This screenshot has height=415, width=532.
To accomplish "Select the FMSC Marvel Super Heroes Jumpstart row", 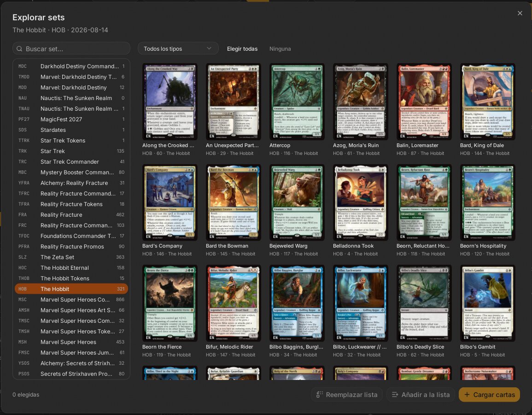I will (x=71, y=352).
